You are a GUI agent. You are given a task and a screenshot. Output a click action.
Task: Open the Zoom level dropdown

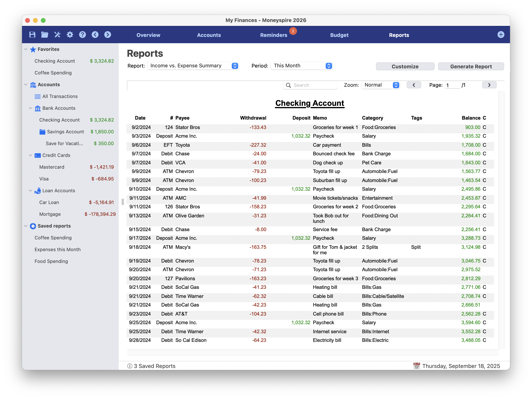(381, 85)
